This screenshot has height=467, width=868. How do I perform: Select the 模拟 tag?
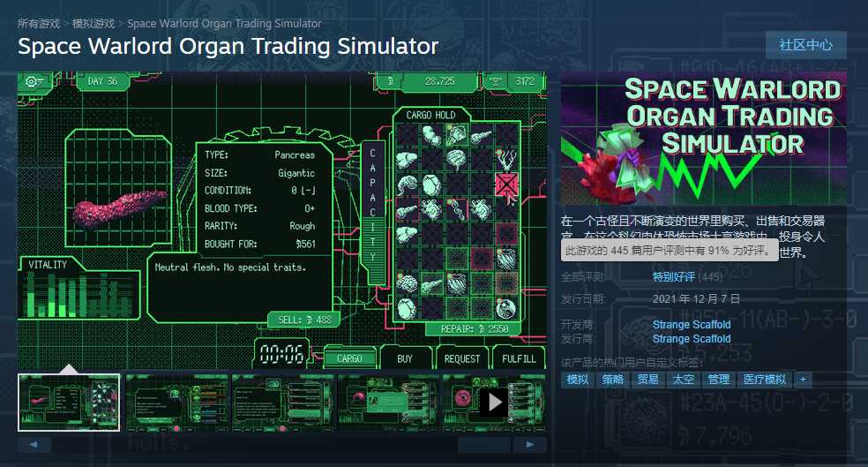[x=578, y=380]
